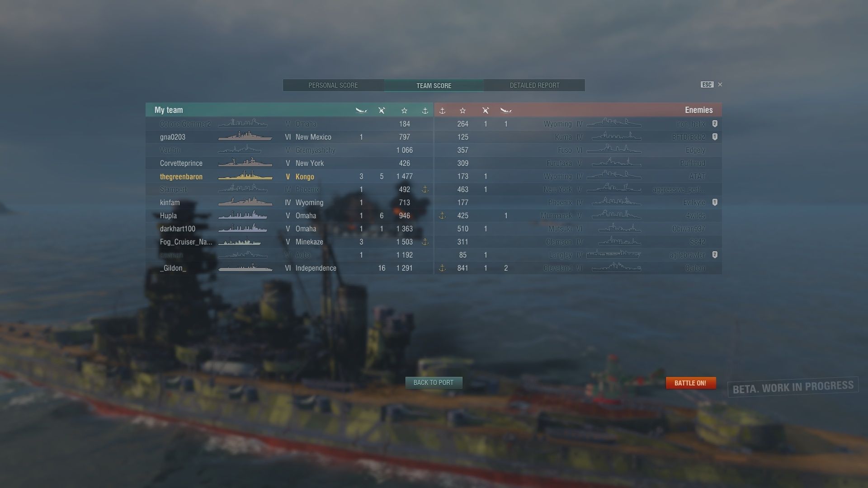Click the division badge next to iron_helix
Viewport: 868px width, 488px height.
click(715, 123)
